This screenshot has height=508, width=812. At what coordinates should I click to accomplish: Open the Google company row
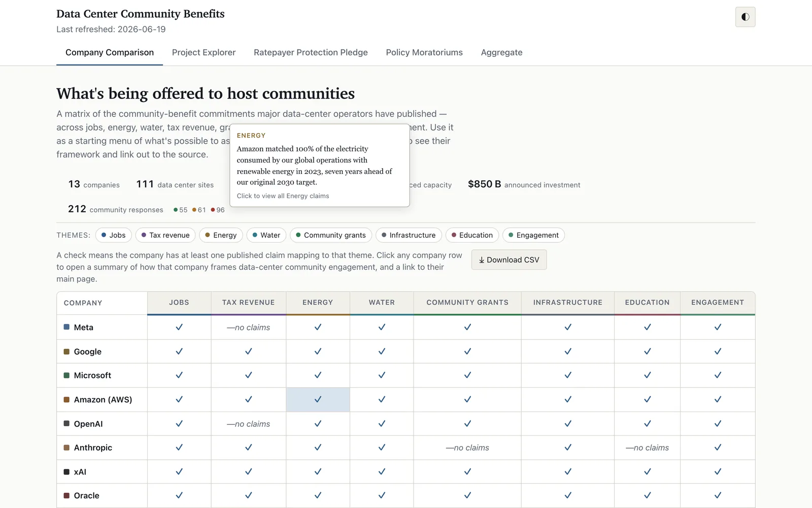coord(406,352)
